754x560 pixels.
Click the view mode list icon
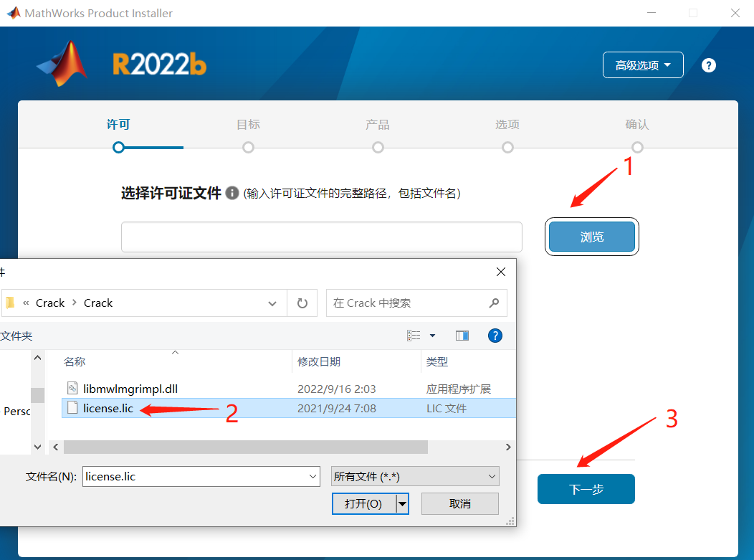coord(414,336)
